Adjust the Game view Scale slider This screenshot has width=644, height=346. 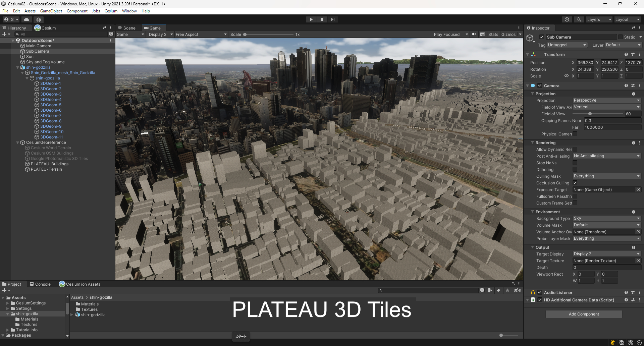click(269, 34)
